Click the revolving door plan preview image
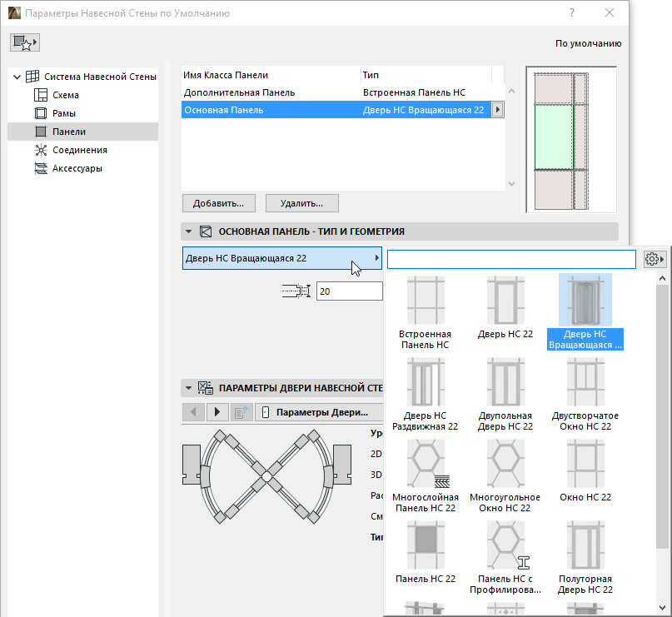The width and height of the screenshot is (672, 617). point(266,476)
